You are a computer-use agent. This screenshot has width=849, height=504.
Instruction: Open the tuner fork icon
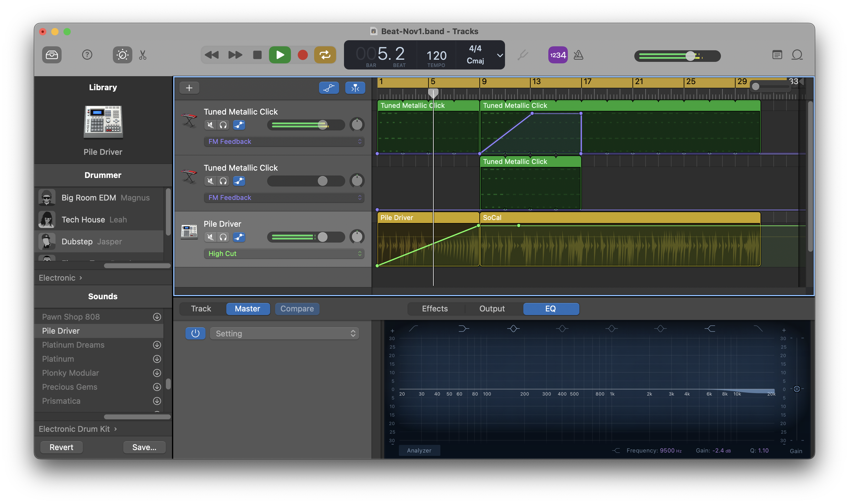pos(523,55)
